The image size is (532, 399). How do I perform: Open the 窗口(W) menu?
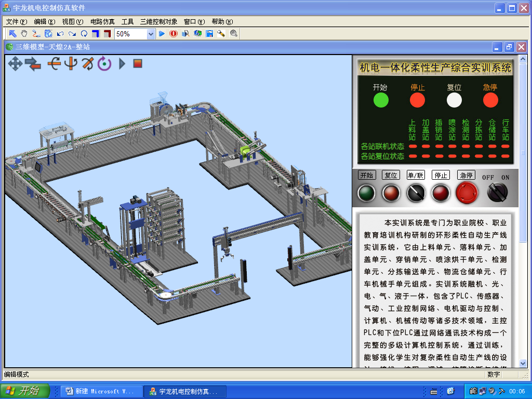pos(194,22)
